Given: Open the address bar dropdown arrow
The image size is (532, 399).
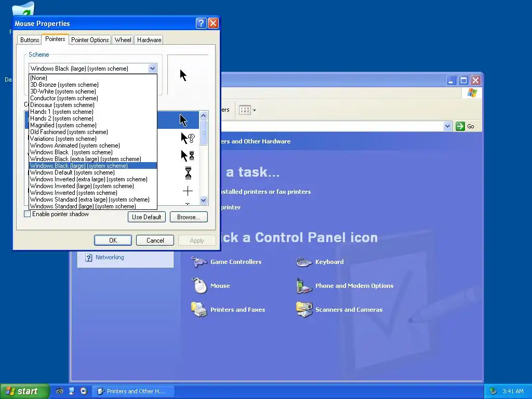Looking at the screenshot, I should tap(447, 126).
